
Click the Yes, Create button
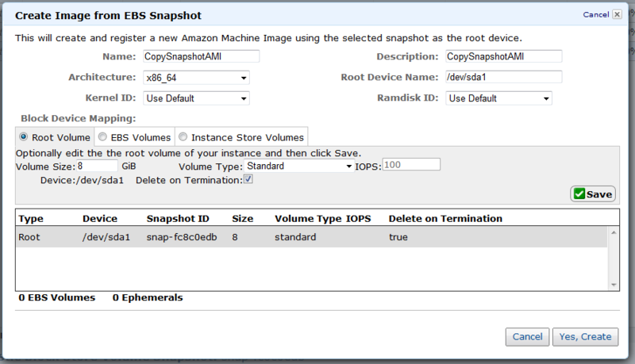585,336
